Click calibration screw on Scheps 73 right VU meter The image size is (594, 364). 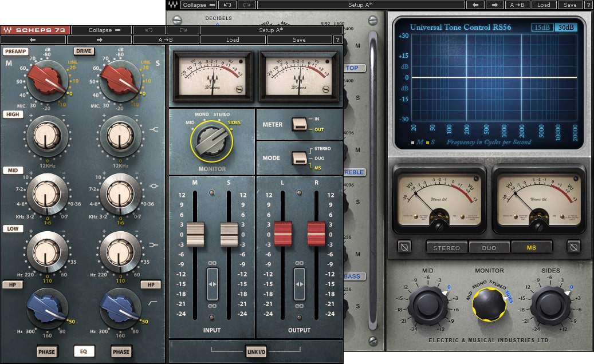(x=325, y=89)
